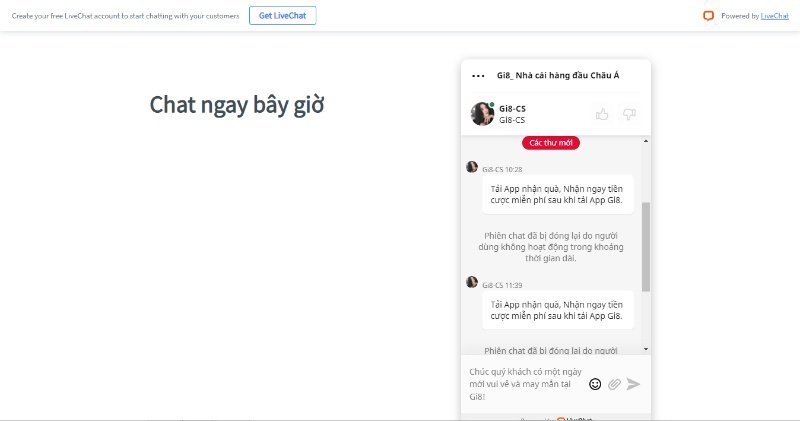Click the 'Gi8-CS 11:39' timestamp label
800x421 pixels.
pos(502,285)
